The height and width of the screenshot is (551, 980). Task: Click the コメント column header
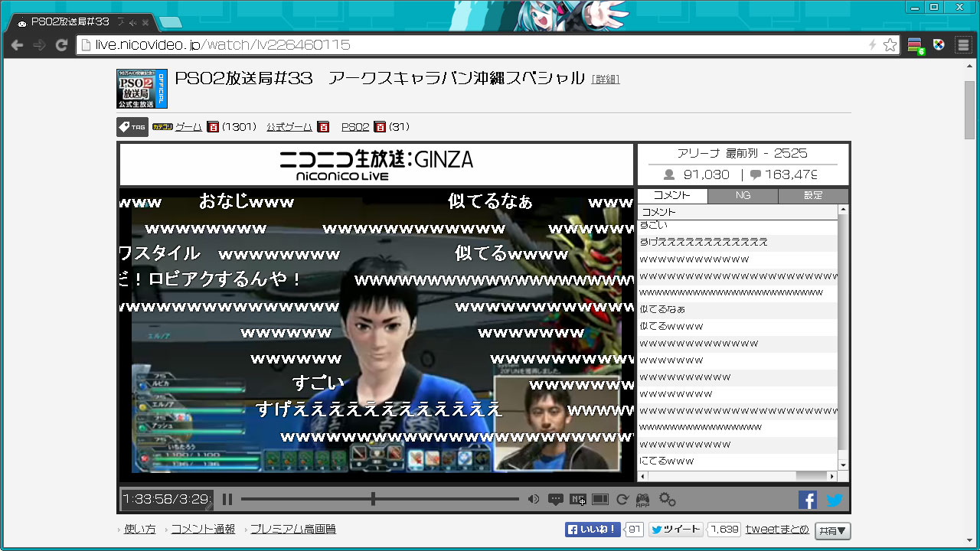tap(738, 212)
